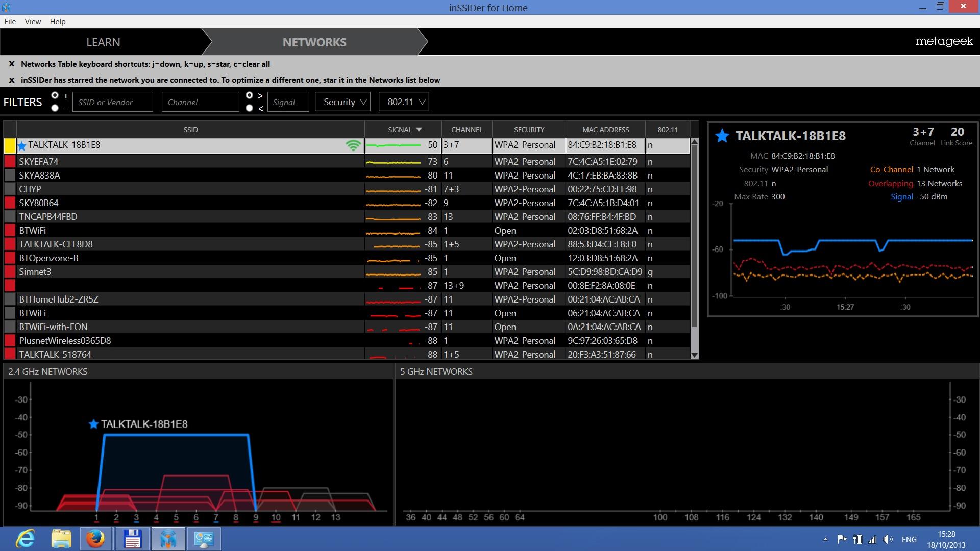Click the battery power tray icon
This screenshot has height=551, width=980.
point(857,539)
